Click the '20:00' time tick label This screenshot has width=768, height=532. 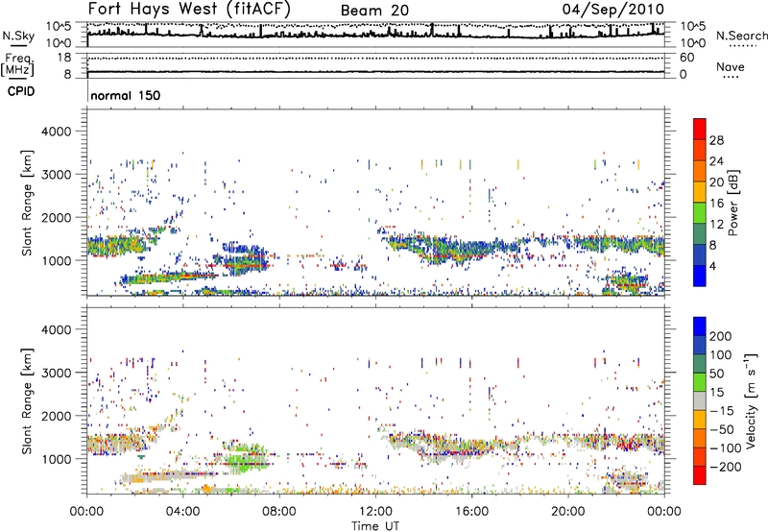[x=568, y=512]
